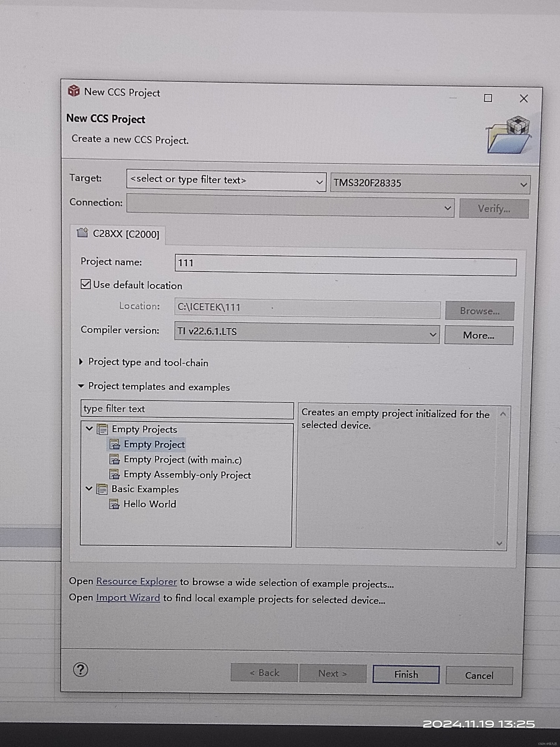Image resolution: width=560 pixels, height=747 pixels.
Task: Click the Basic Examples folder icon
Action: 102,489
